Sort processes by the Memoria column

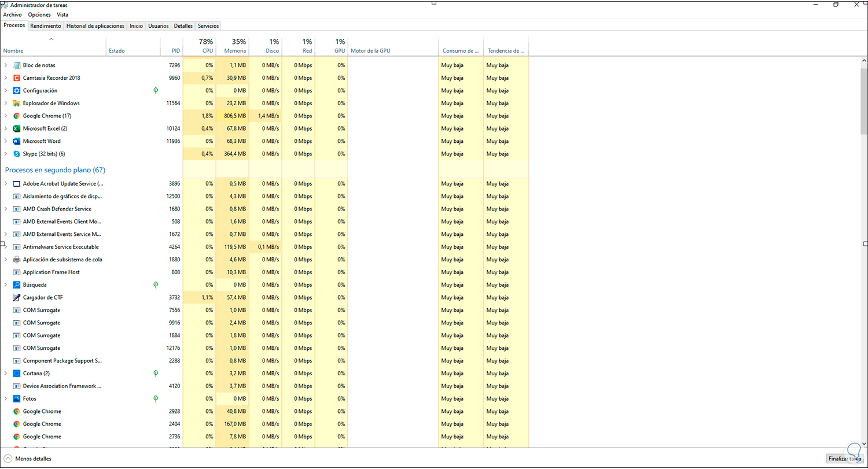[233, 46]
